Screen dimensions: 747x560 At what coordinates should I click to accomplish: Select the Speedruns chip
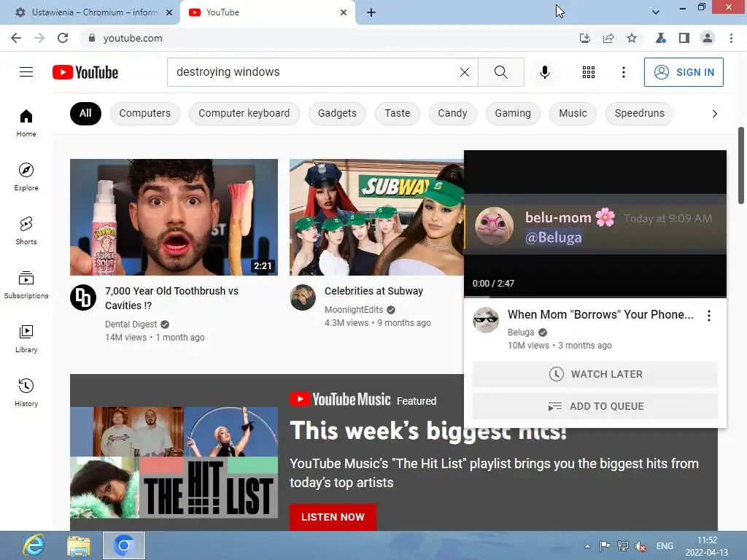click(x=639, y=113)
